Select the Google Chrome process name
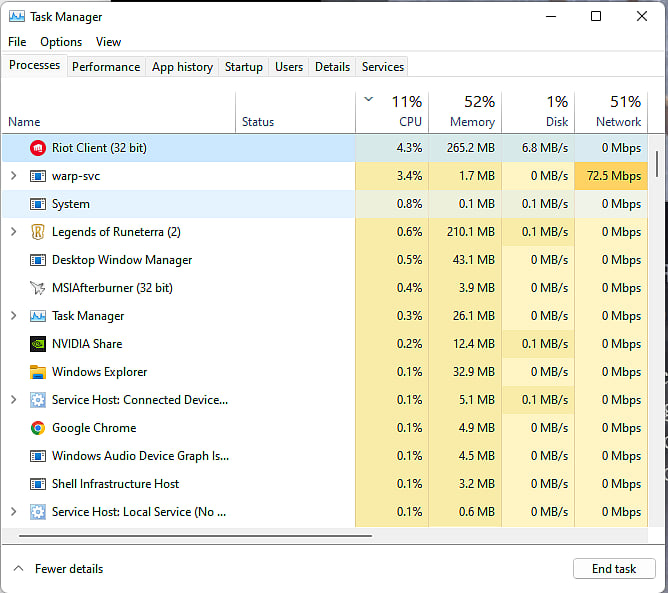The image size is (668, 593). (94, 428)
